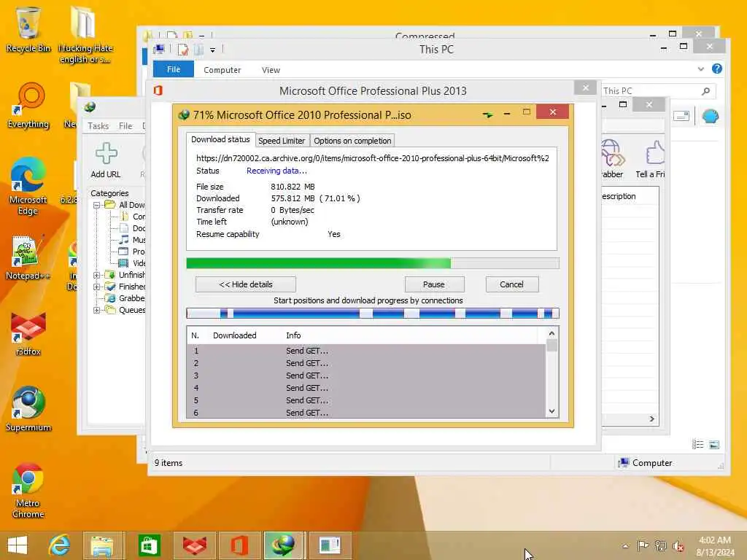The image size is (747, 560).
Task: Open the Everything desktop shortcut
Action: click(28, 106)
